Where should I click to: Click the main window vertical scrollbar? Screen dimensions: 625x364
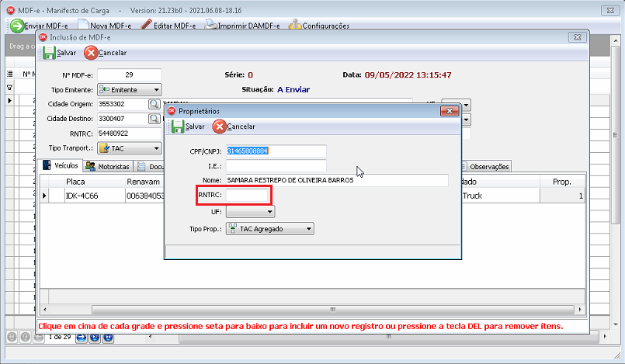pyautogui.click(x=615, y=135)
